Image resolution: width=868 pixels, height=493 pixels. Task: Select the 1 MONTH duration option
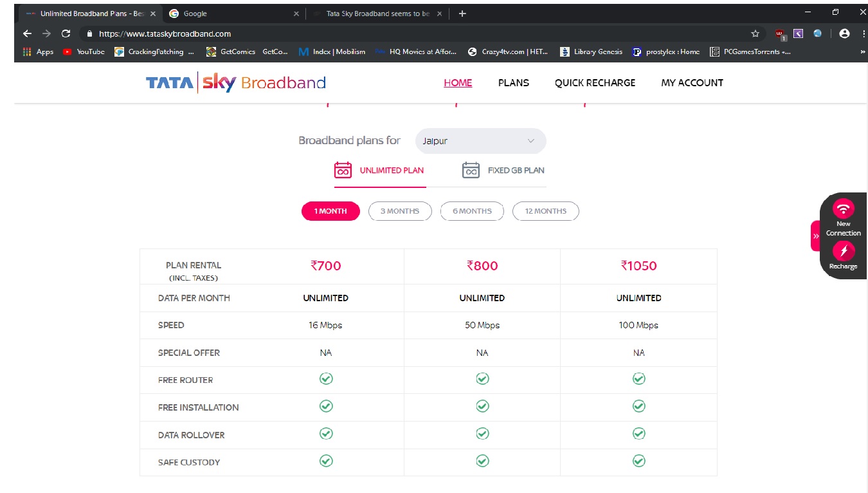[x=330, y=211]
